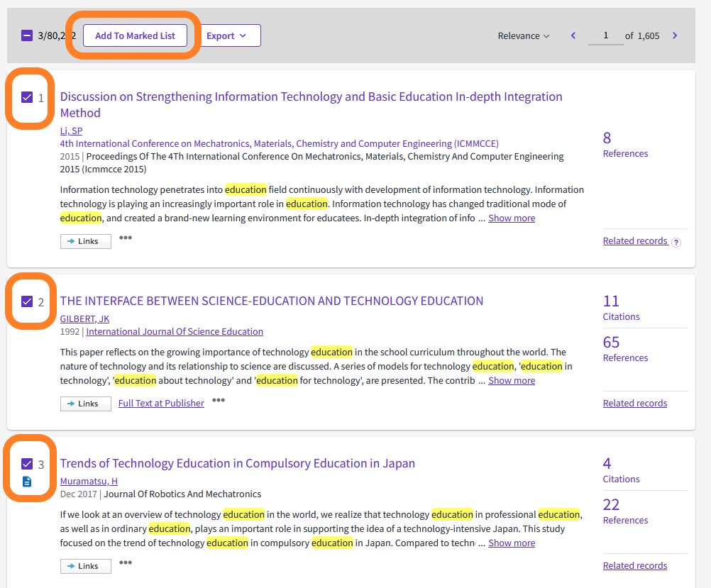Click text 'Journal Of Robotics And Mechatronics'
Viewport: 711px width, 588px height.
pyautogui.click(x=182, y=494)
